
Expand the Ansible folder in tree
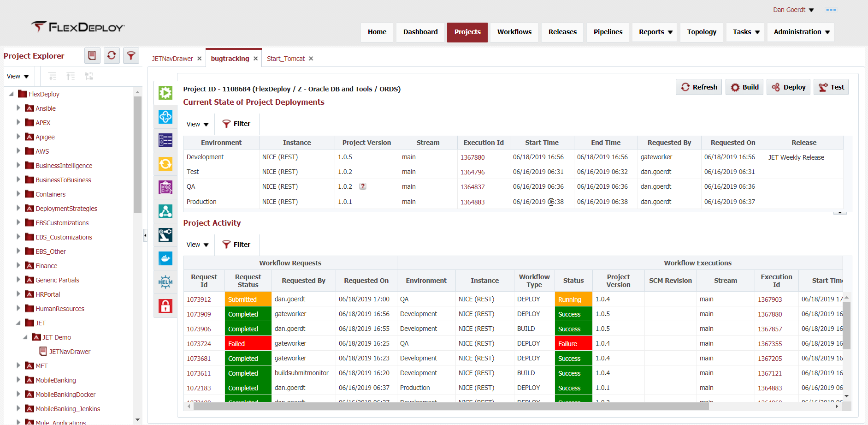18,108
